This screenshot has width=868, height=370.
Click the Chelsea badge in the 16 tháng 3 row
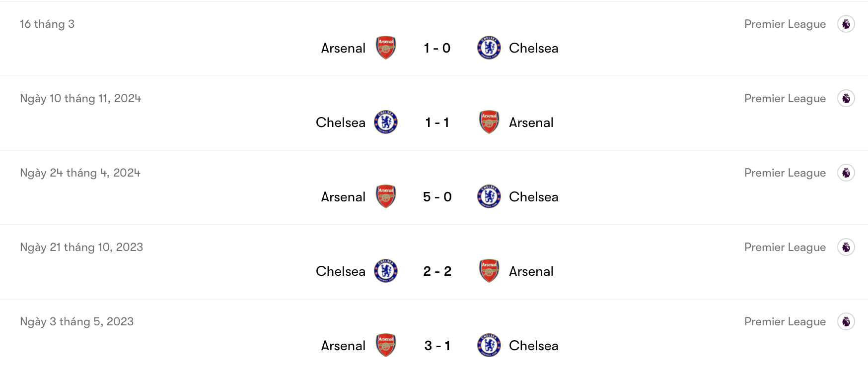point(489,48)
